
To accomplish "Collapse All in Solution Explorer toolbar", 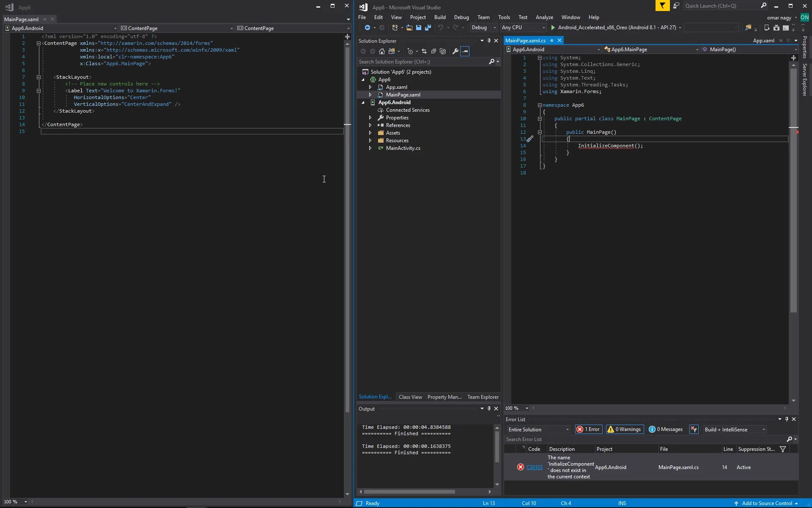I will 433,51.
